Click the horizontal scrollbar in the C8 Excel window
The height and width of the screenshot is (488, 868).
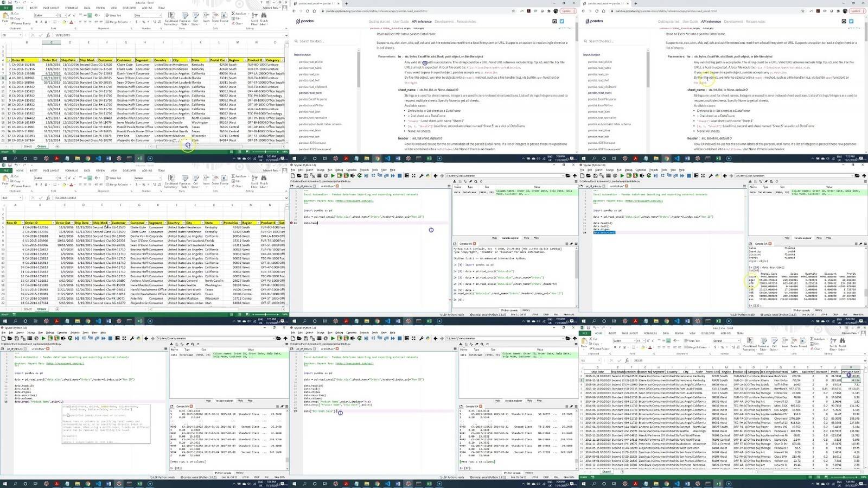(199, 147)
